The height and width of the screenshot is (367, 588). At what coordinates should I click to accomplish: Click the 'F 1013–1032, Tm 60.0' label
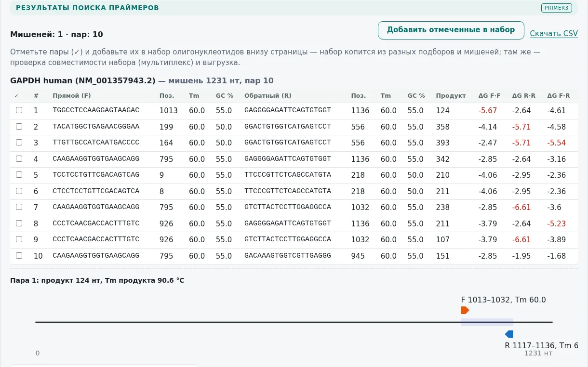[504, 300]
